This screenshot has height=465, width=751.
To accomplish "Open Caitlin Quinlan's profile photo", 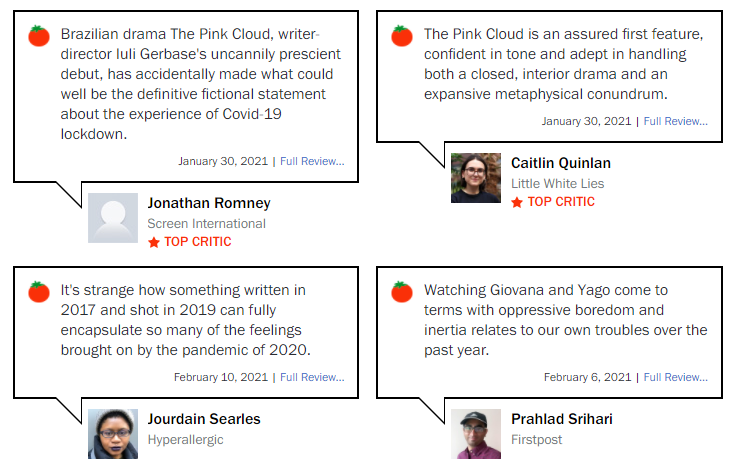I will point(476,178).
